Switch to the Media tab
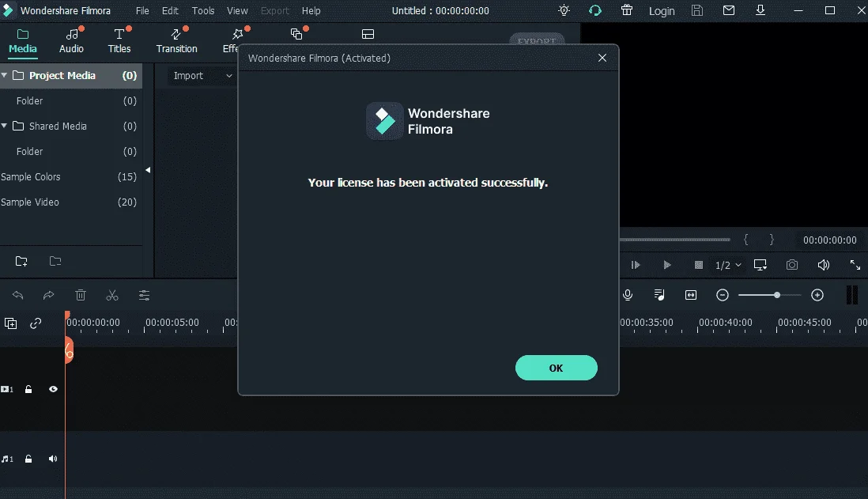The height and width of the screenshot is (499, 868). pos(23,41)
